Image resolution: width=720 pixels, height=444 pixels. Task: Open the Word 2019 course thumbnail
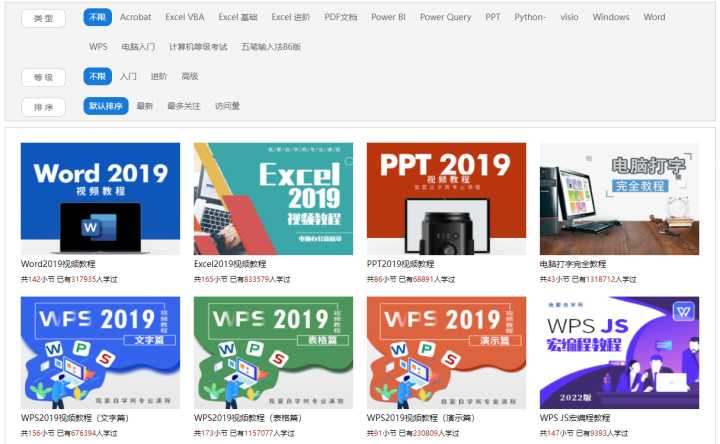(x=100, y=198)
